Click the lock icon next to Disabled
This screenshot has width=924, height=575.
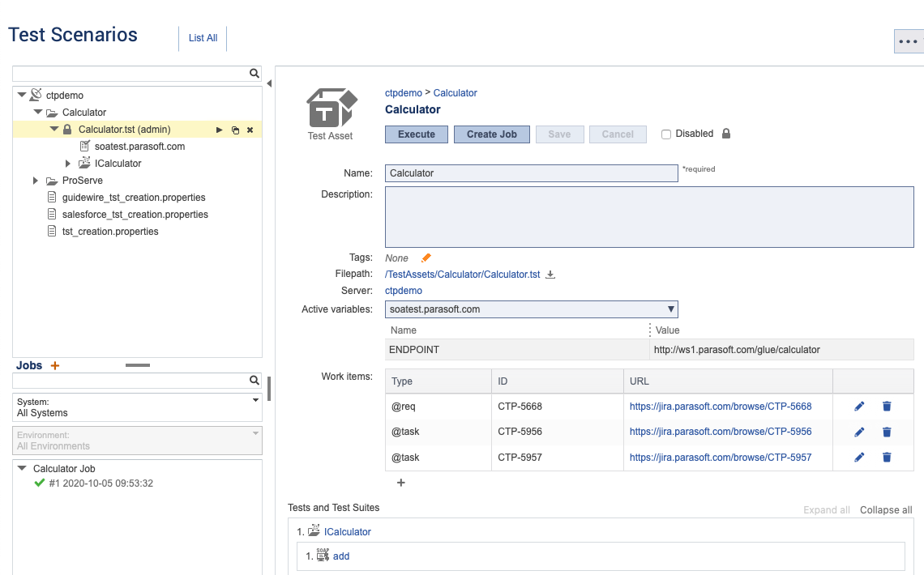pos(726,134)
